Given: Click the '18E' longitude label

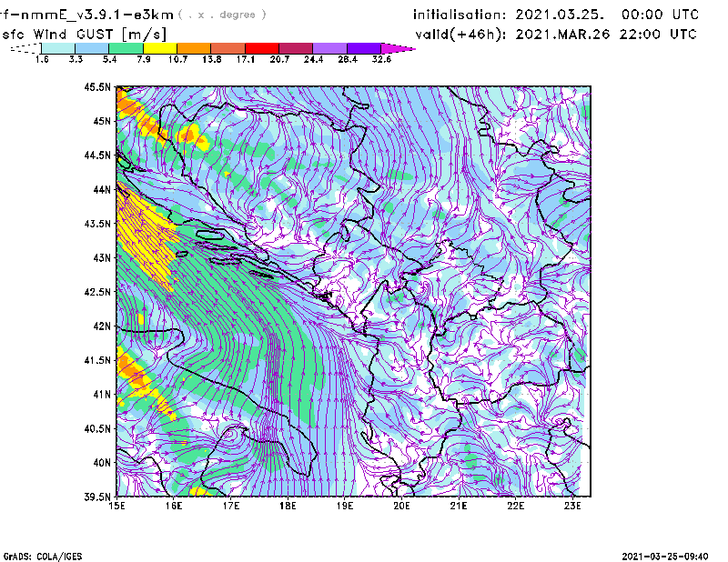Looking at the screenshot, I should 288,506.
